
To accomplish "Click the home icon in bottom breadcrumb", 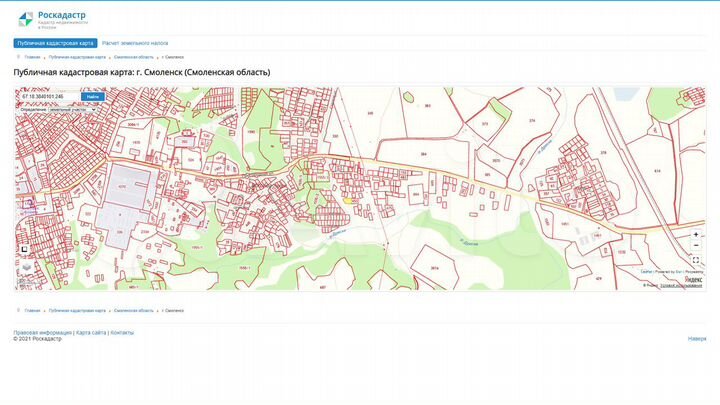I will click(18, 311).
